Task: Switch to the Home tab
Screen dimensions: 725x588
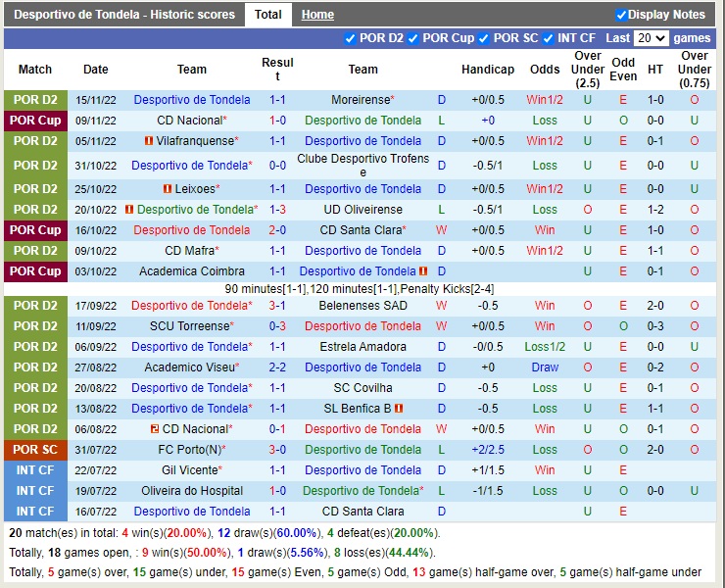Action: pyautogui.click(x=317, y=15)
